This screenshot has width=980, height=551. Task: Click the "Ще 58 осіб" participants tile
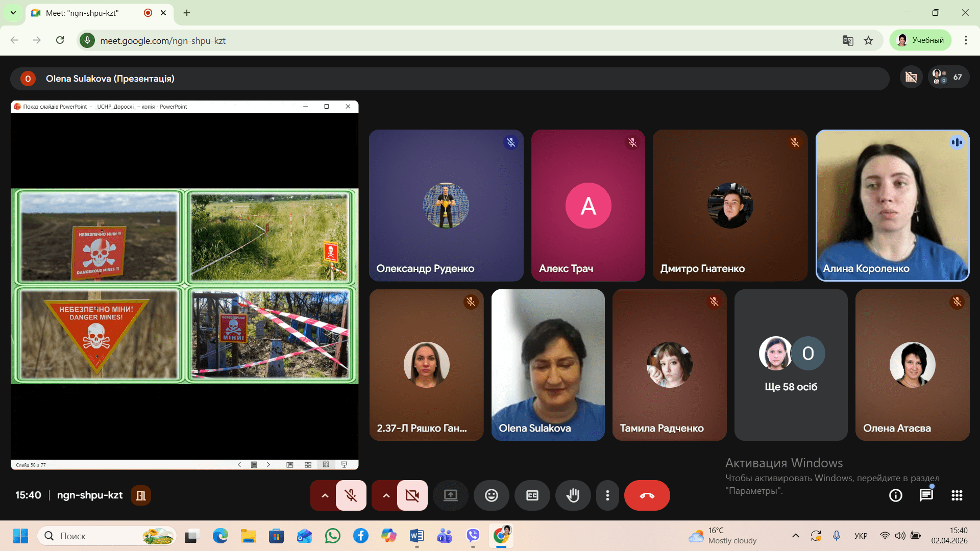(x=791, y=365)
